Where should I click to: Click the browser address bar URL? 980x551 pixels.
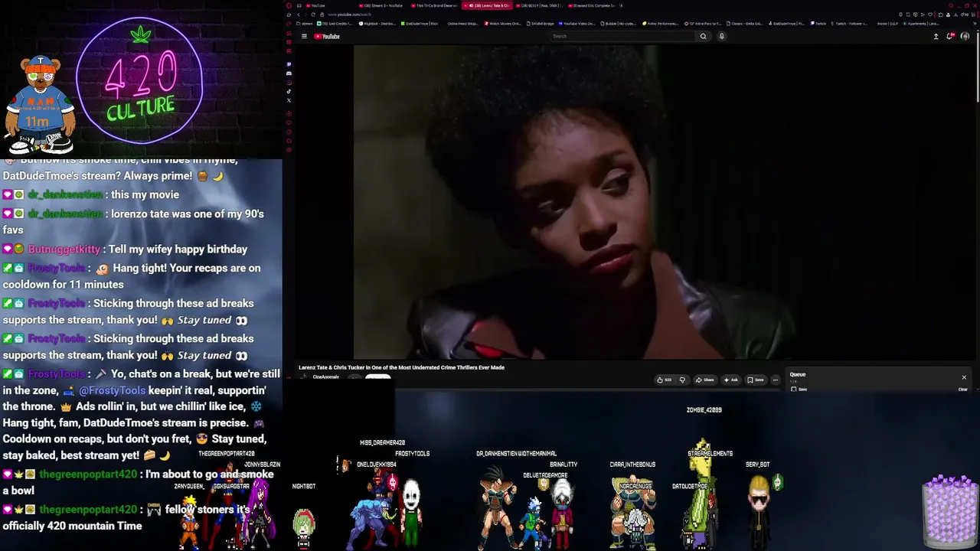[x=349, y=15]
